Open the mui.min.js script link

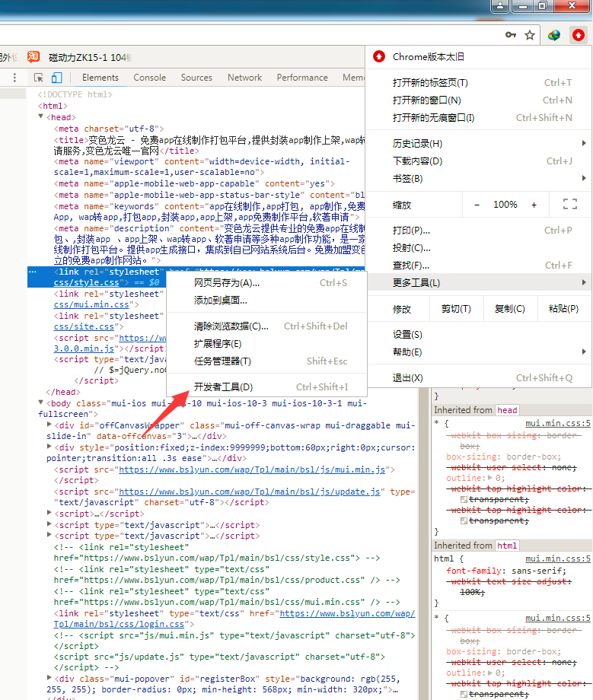click(x=252, y=469)
